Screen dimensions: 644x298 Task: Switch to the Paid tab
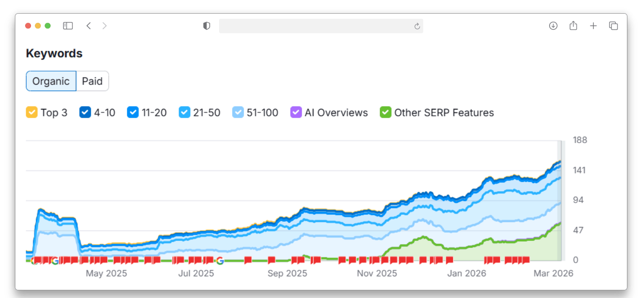pos(92,81)
